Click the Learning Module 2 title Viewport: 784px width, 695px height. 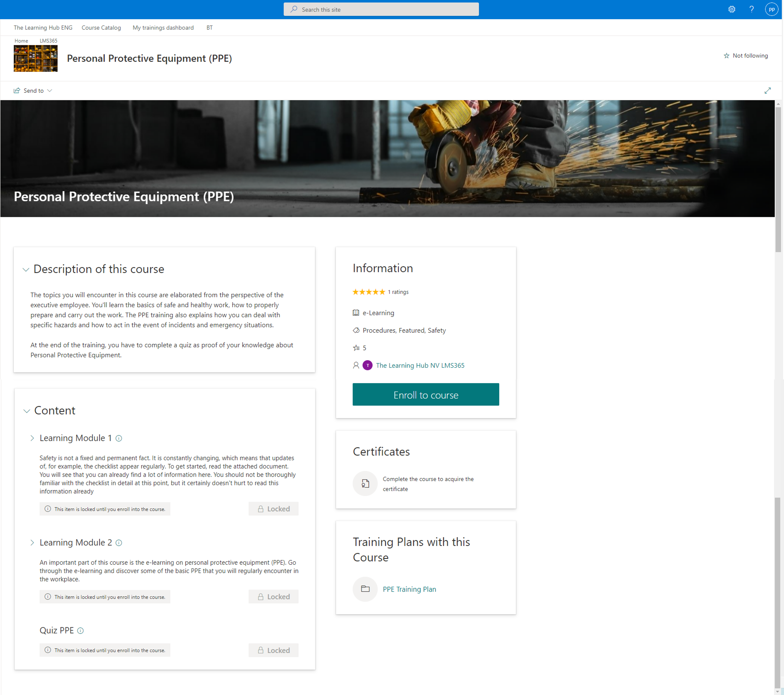pyautogui.click(x=76, y=543)
